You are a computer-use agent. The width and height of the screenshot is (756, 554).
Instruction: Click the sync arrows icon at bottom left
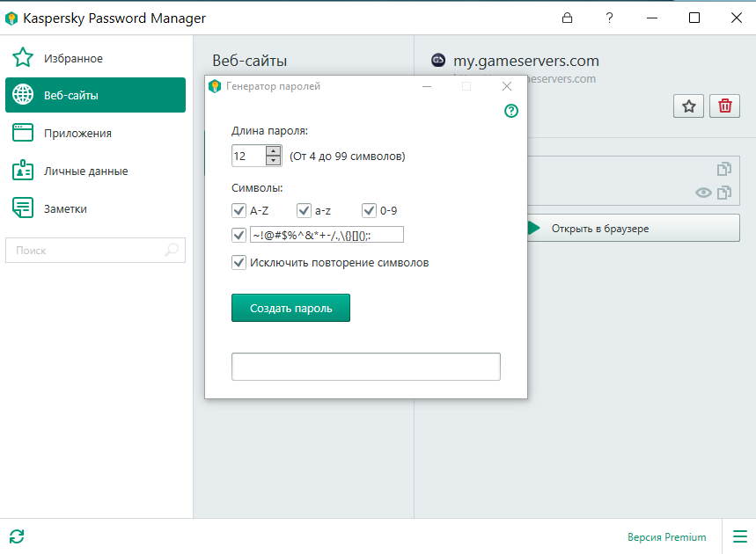pyautogui.click(x=17, y=536)
